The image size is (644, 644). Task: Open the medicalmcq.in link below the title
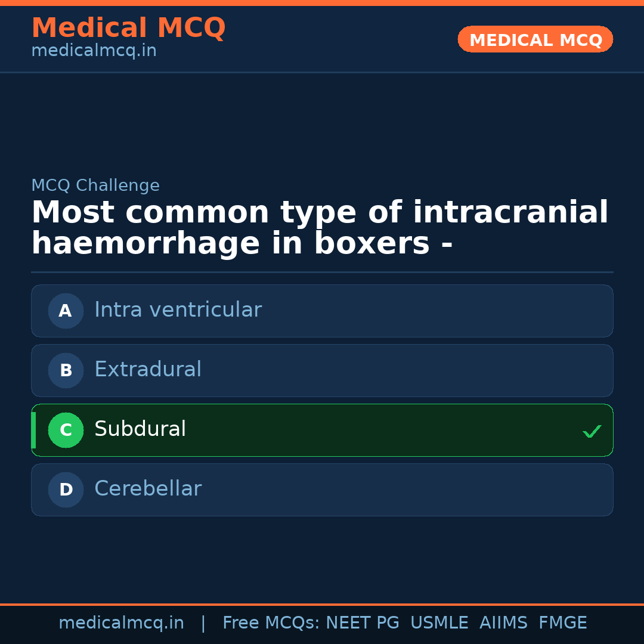point(94,51)
